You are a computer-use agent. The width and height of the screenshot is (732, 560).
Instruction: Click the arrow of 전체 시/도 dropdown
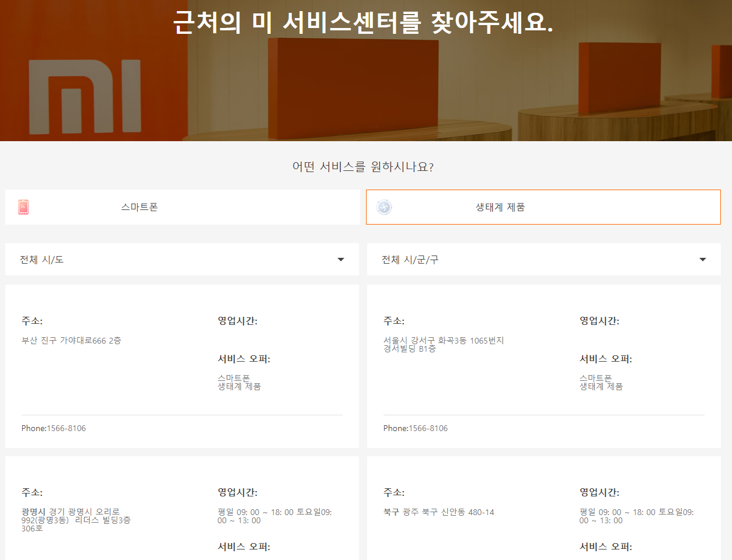click(x=341, y=260)
